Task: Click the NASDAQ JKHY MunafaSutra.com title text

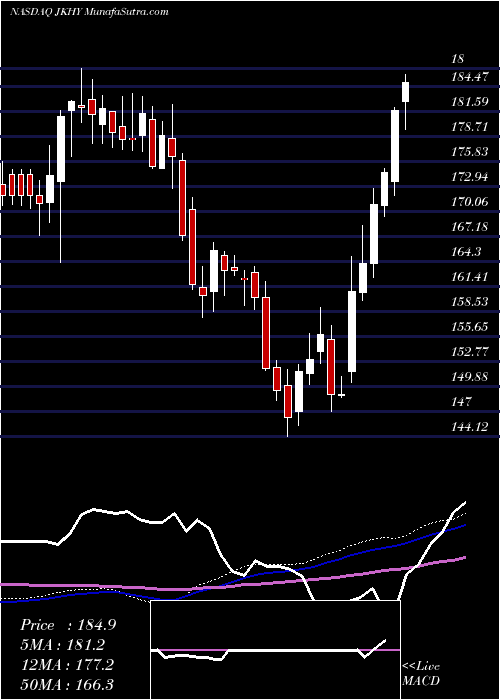Action: tap(89, 12)
